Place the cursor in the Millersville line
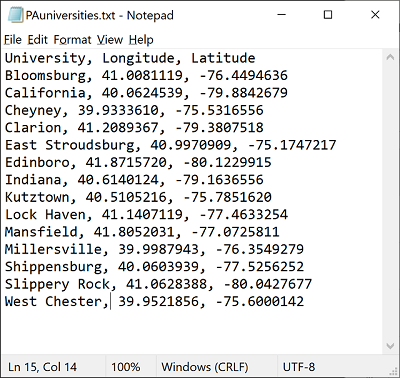This screenshot has height=378, width=400. 154,249
